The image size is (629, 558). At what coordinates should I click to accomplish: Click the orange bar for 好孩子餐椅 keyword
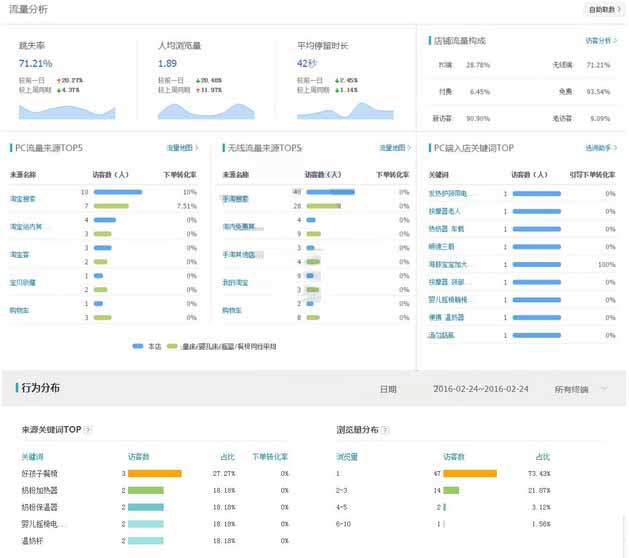[x=155, y=473]
